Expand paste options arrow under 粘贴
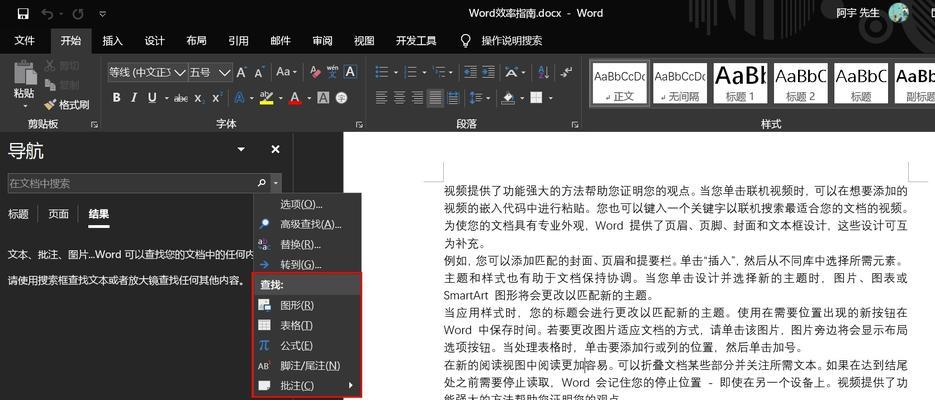The image size is (935, 400). point(26,106)
